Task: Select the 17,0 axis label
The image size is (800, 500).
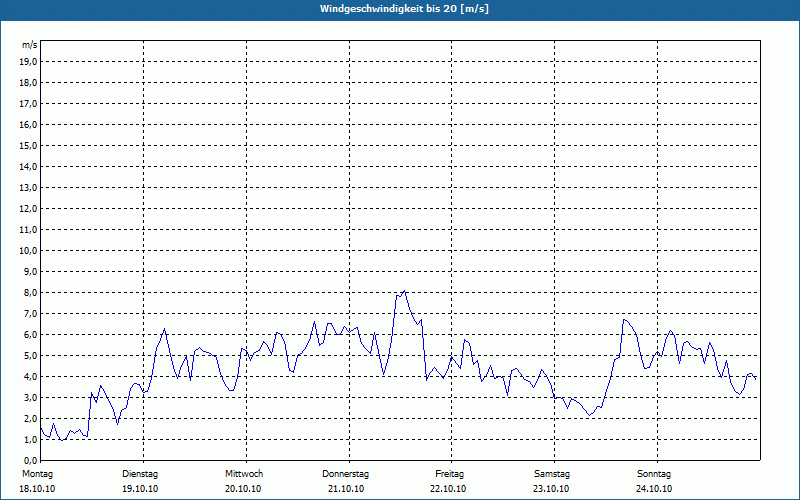Action: (29, 104)
